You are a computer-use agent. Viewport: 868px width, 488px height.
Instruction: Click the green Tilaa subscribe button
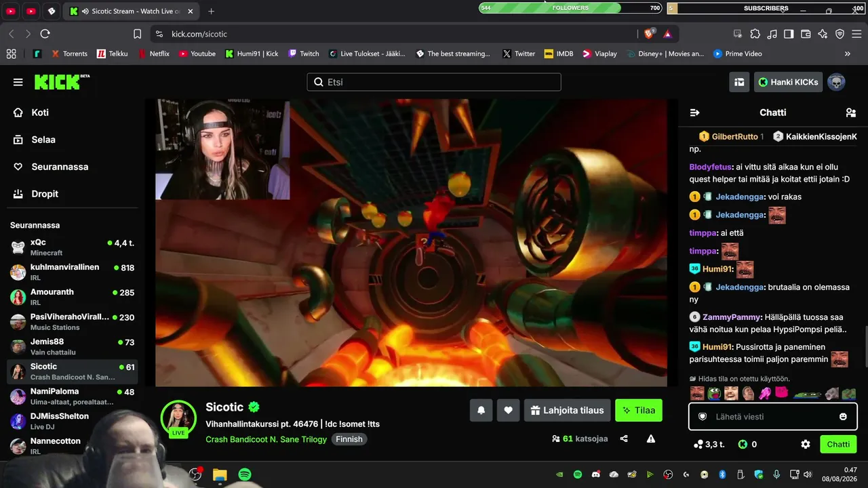639,410
